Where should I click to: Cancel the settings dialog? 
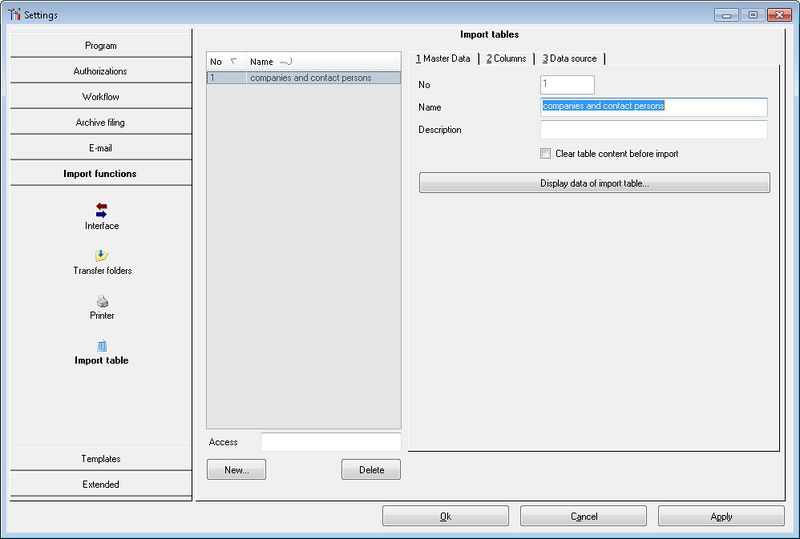point(583,516)
